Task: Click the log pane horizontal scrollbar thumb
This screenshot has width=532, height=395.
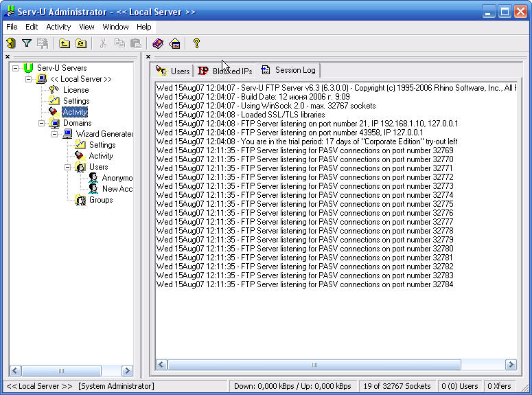Action: [314, 365]
